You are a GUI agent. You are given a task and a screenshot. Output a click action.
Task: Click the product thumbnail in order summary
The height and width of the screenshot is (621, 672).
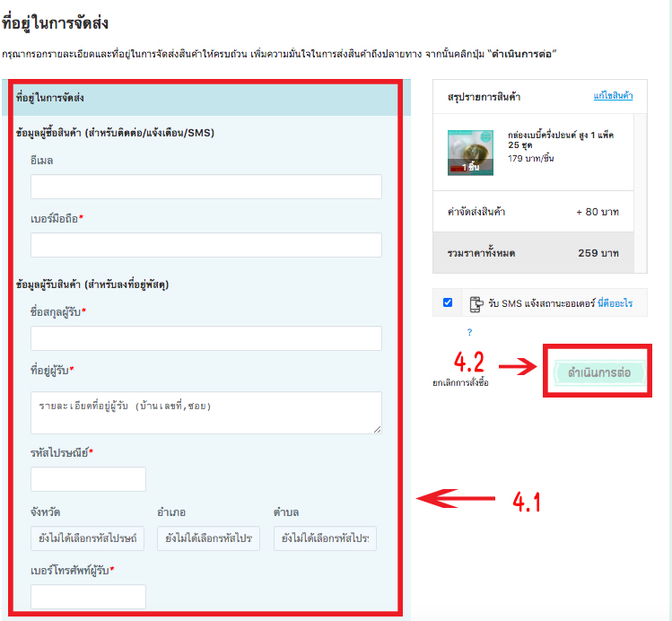tap(470, 153)
